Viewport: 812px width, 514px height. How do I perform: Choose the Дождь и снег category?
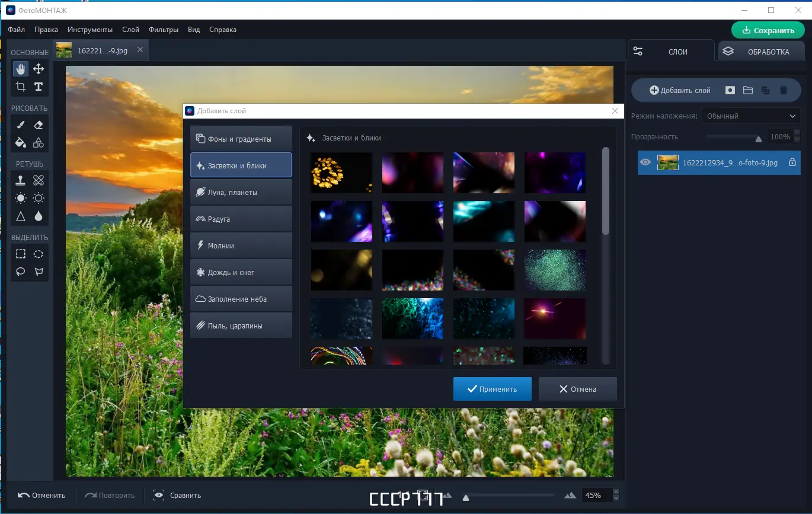click(241, 272)
